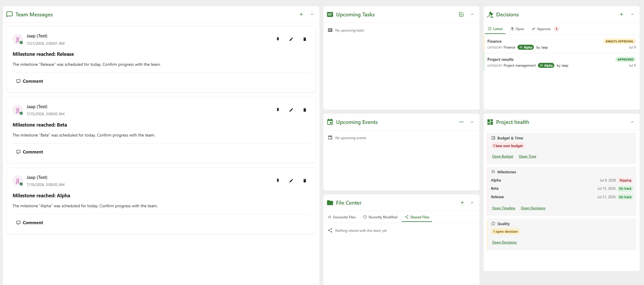
Task: Comment on the Release milestone message
Action: tap(30, 81)
